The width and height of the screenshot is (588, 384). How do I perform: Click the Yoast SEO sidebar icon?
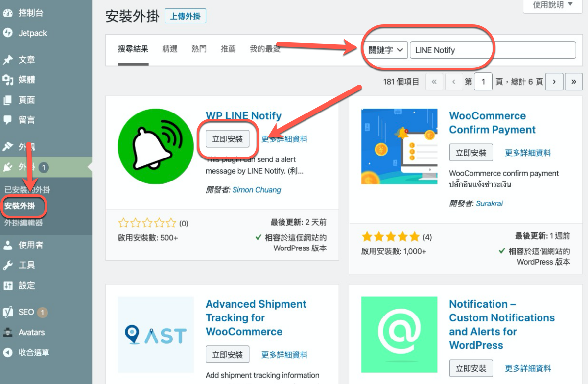8,312
